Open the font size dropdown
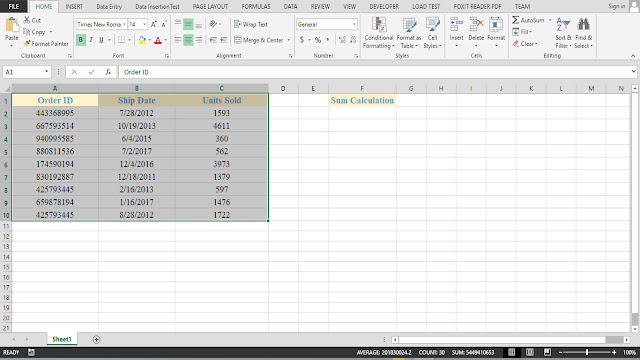 pos(144,24)
